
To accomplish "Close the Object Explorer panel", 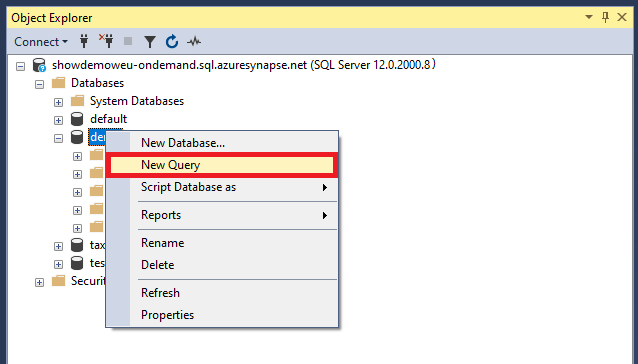I will [x=622, y=17].
